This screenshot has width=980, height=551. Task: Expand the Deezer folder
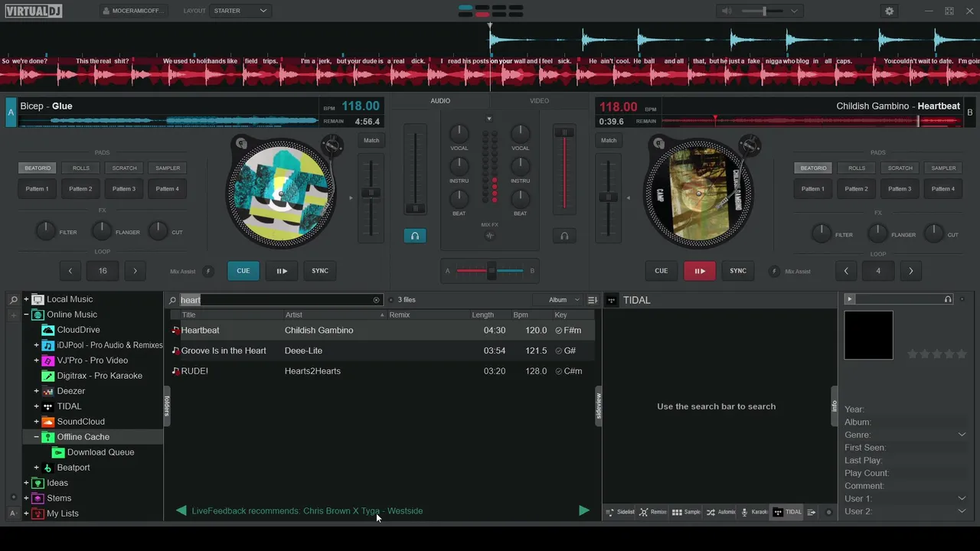36,391
